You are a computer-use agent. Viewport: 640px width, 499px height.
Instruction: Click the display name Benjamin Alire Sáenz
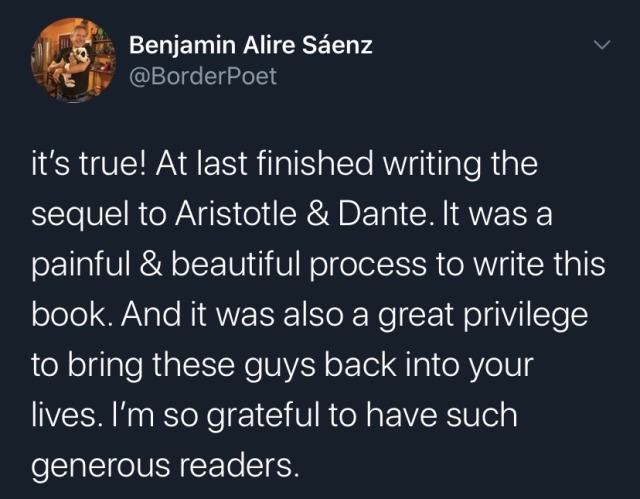pos(251,46)
